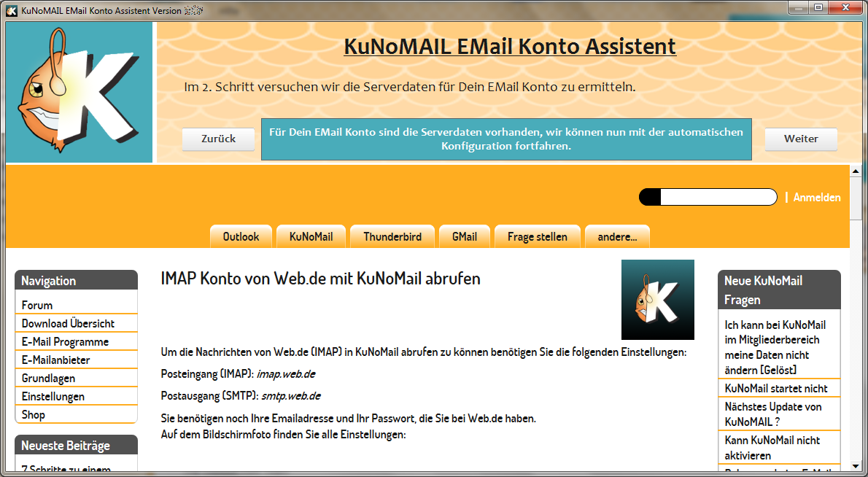868x477 pixels.
Task: Click the 'IMAP Konto von Web.de' article heading
Action: click(320, 278)
